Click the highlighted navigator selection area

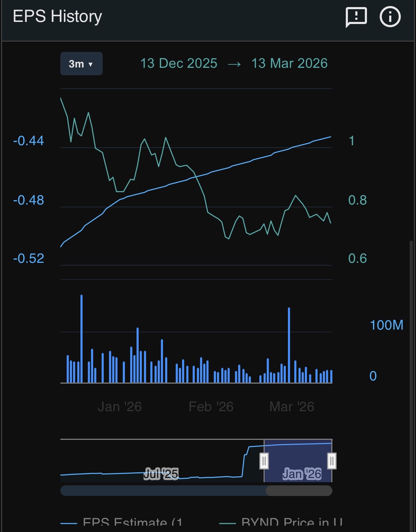tap(298, 461)
